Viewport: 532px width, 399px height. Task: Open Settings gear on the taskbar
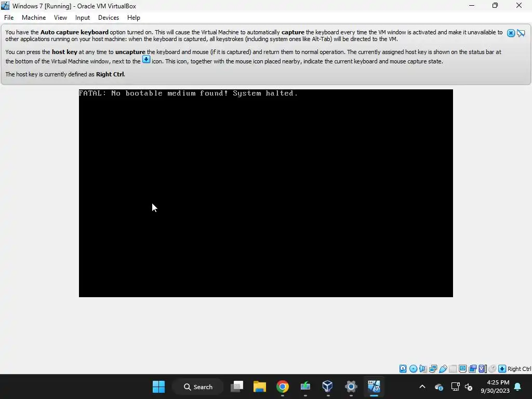[x=351, y=387]
